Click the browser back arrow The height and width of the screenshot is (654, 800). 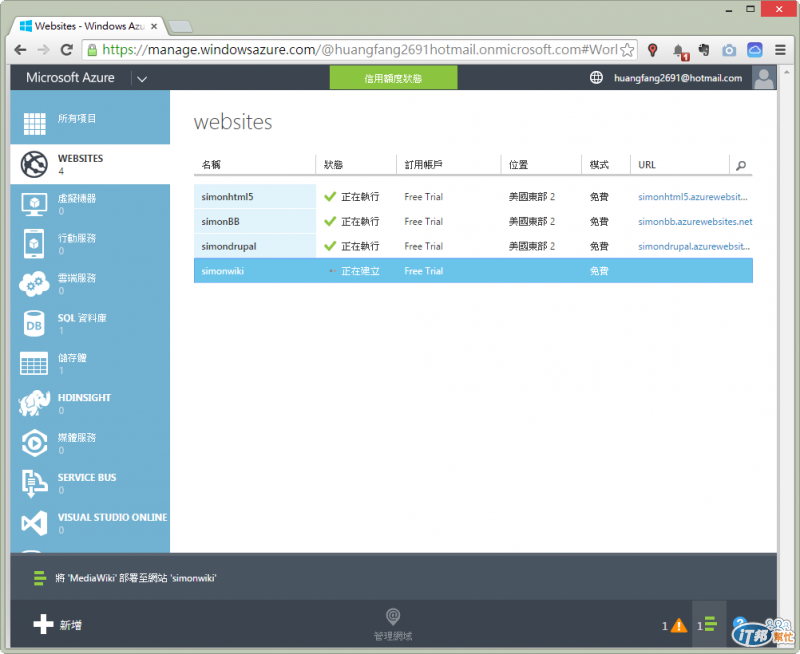[20, 50]
